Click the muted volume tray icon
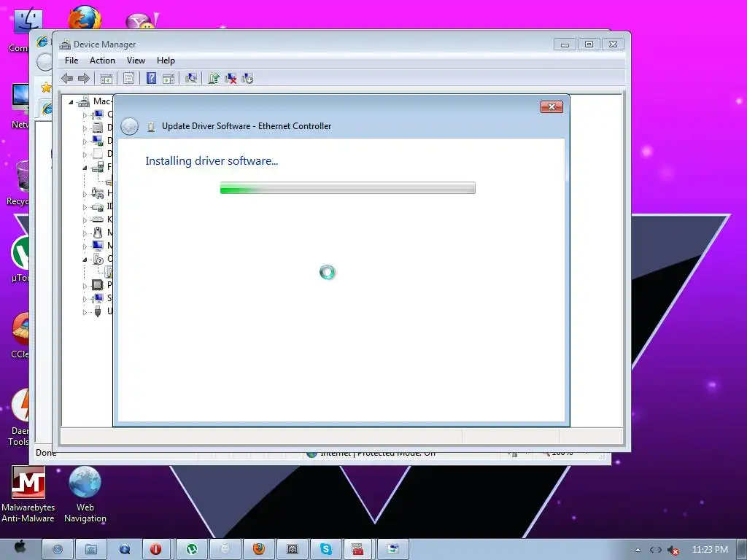The image size is (747, 560). coord(673,550)
